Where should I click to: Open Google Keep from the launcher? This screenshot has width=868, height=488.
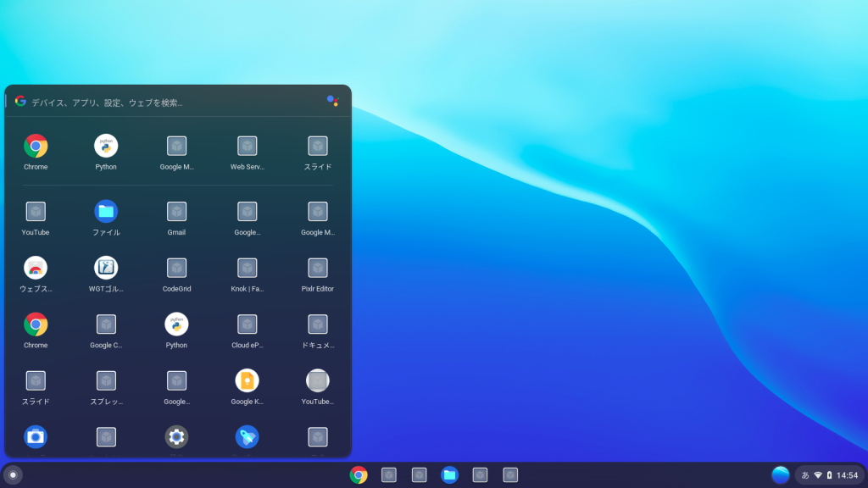pos(247,382)
